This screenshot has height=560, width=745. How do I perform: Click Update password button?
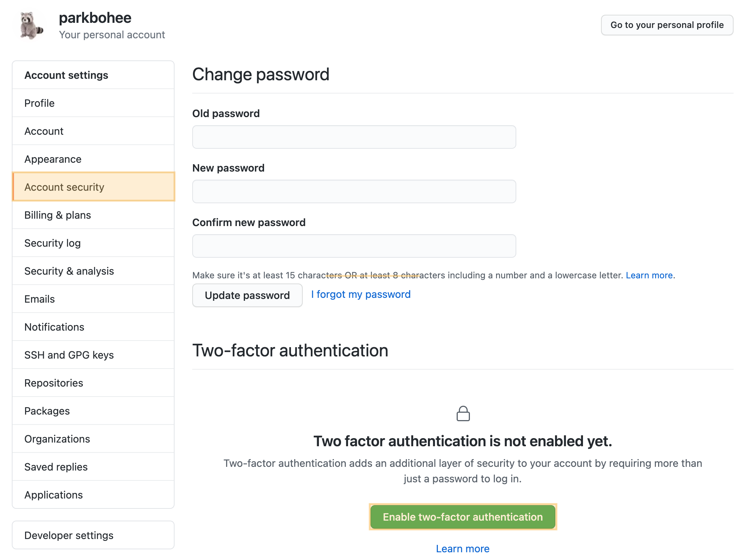[247, 295]
